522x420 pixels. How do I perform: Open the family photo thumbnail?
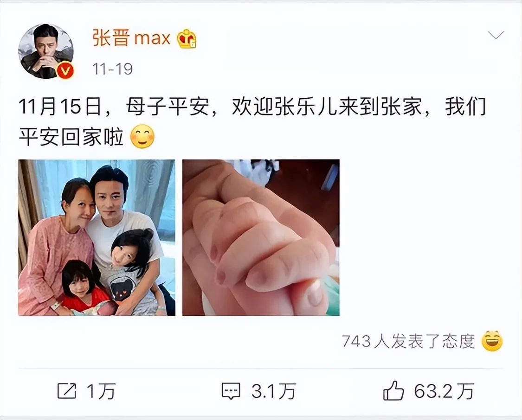[x=97, y=237]
